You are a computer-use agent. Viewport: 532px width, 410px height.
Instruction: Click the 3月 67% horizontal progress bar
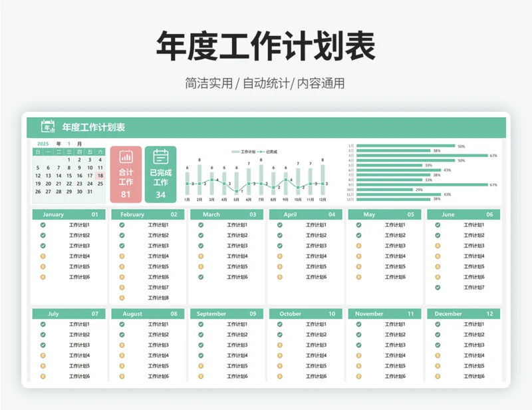(422, 156)
